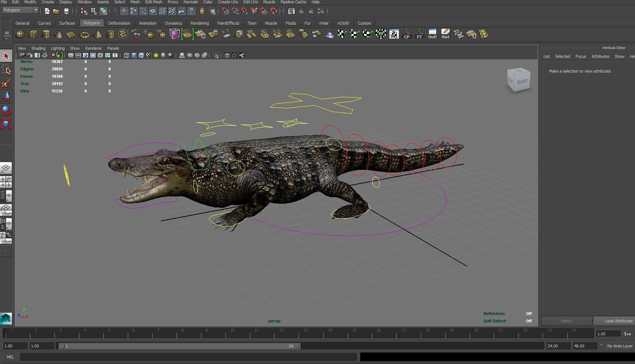Open Attribute Editor Selected menu
The image size is (635, 364).
point(562,56)
